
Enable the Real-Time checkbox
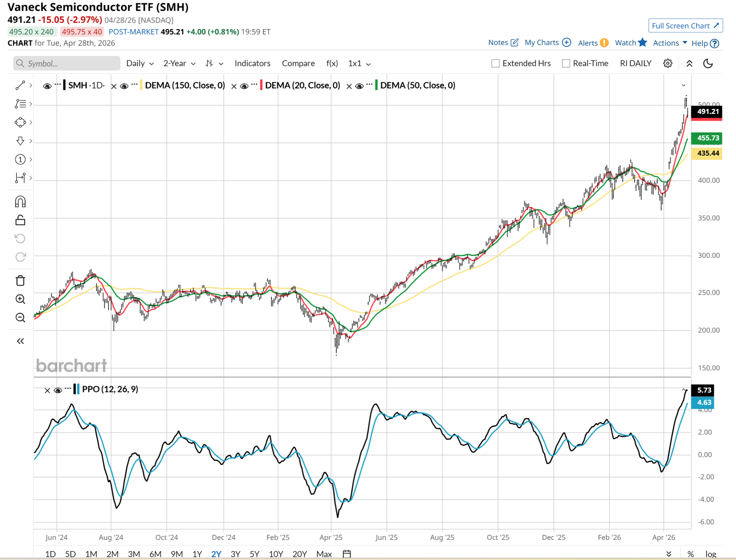click(x=566, y=64)
